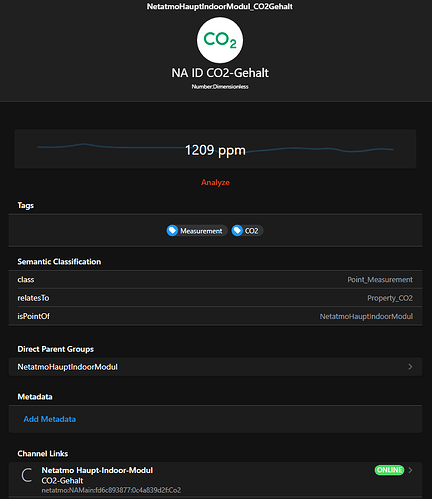Click the NA ID CO2-Gehalt title label
Image resolution: width=432 pixels, height=499 pixels.
[220, 73]
